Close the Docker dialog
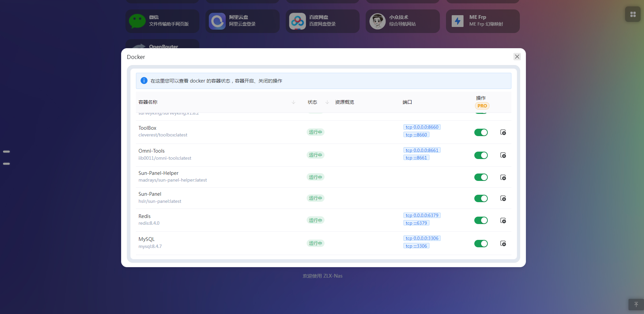 pos(517,57)
